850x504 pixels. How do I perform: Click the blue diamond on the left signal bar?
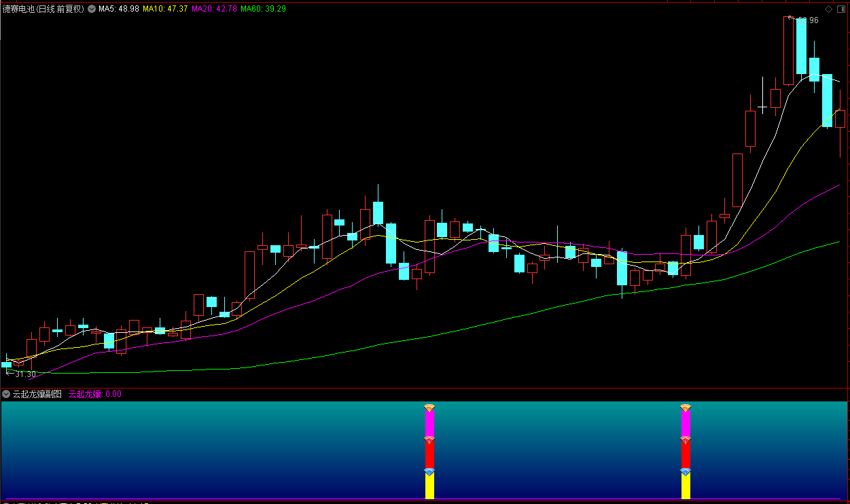[429, 471]
